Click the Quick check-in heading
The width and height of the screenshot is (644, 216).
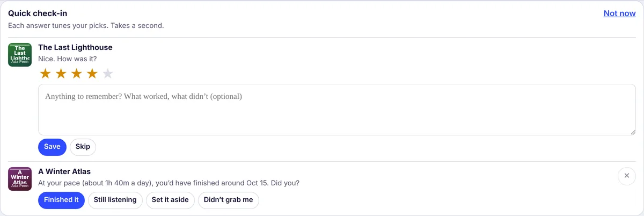pyautogui.click(x=38, y=13)
